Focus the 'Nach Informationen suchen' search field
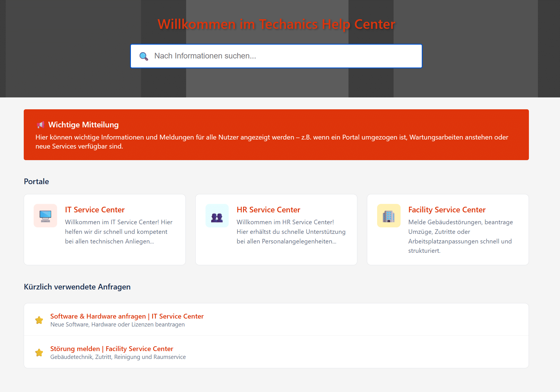Screen dimensions: 560x392 [x=283, y=56]
